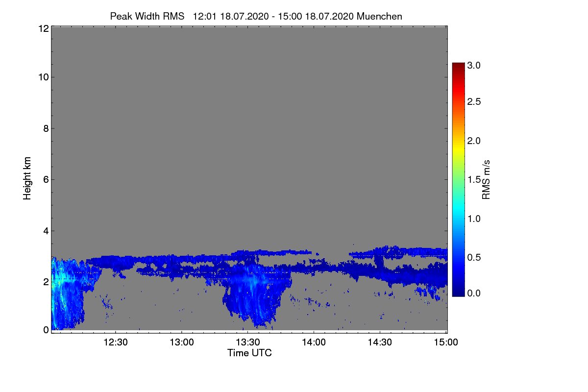This screenshot has width=588, height=392.
Task: Click 'Muenchen' in the plot title
Action: click(380, 16)
